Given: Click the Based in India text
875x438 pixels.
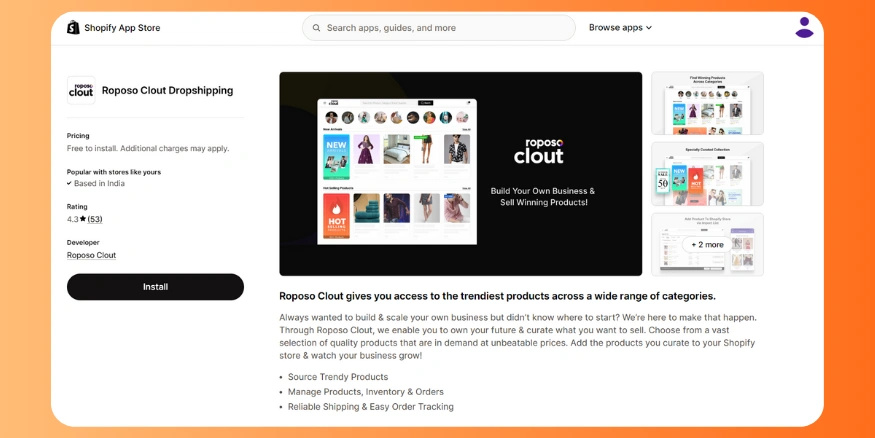Looking at the screenshot, I should click(99, 184).
